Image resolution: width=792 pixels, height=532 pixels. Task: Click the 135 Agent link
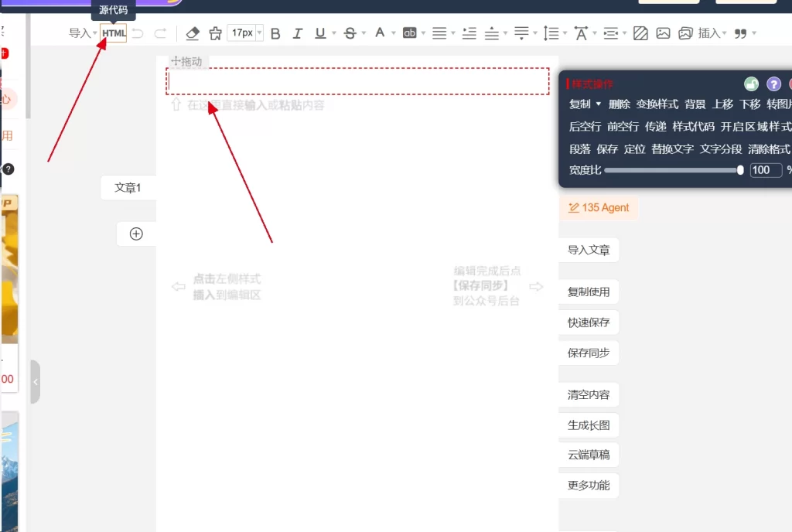599,207
